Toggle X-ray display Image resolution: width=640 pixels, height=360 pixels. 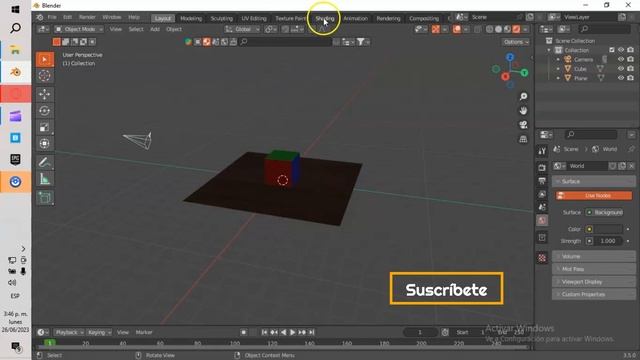[478, 29]
